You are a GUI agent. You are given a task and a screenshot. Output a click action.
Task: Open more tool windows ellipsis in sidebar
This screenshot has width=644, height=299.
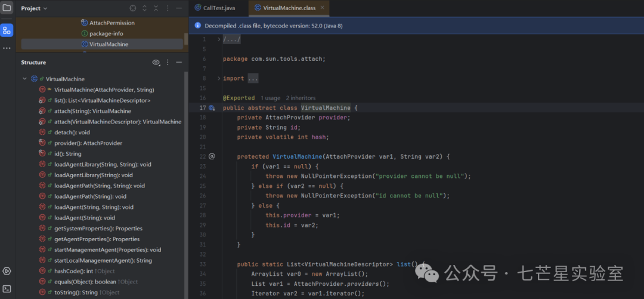7,48
